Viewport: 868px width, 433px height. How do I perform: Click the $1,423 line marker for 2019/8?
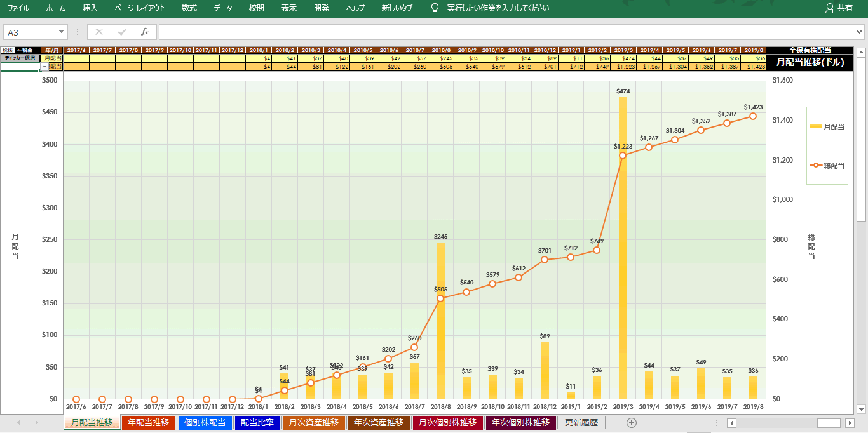point(753,116)
